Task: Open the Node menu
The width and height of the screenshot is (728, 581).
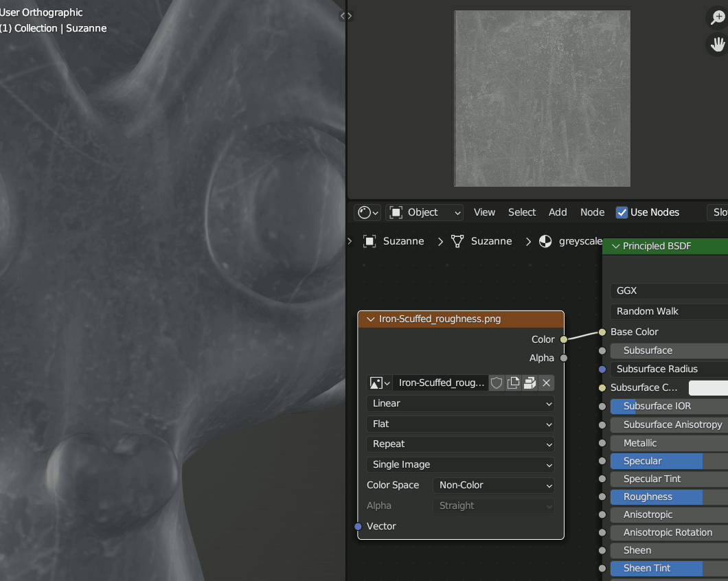Action: point(592,212)
